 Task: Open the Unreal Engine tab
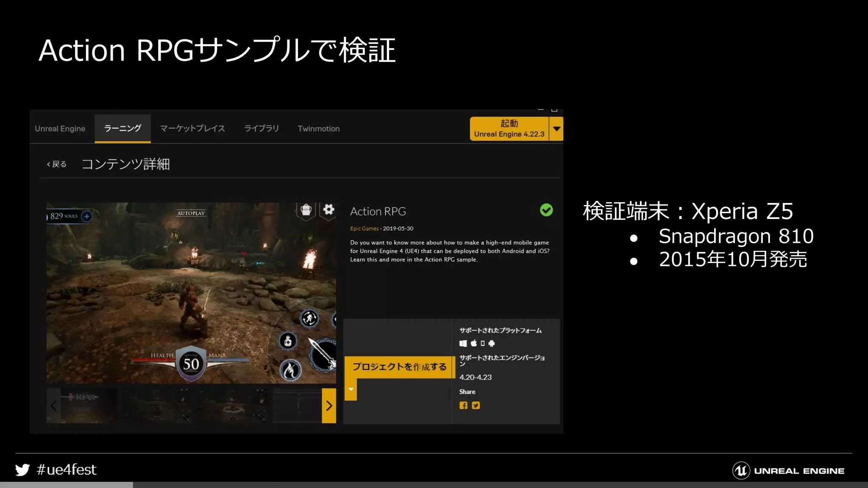click(60, 129)
